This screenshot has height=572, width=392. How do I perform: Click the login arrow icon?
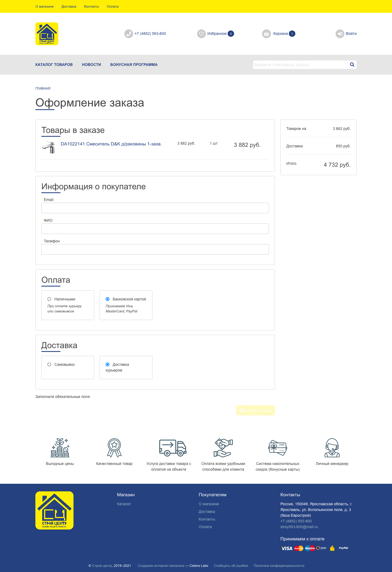pos(340,34)
